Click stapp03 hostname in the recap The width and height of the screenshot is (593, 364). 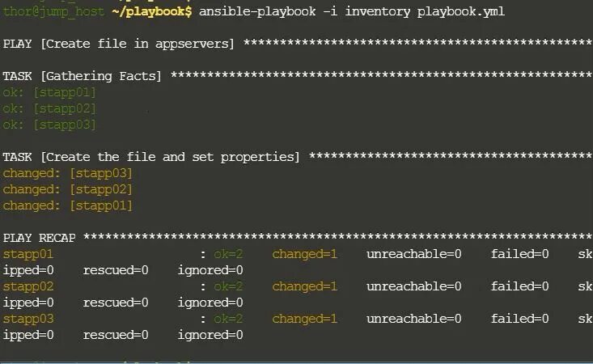(28, 320)
